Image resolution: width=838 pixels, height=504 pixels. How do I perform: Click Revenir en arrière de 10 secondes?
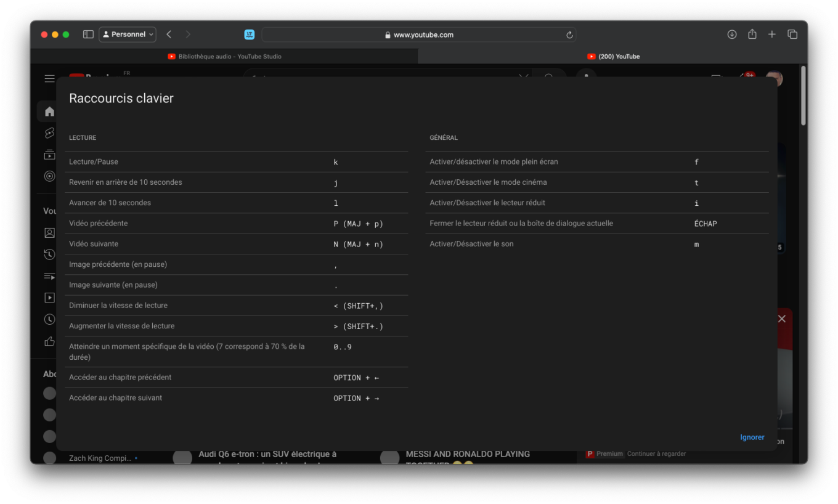237,182
